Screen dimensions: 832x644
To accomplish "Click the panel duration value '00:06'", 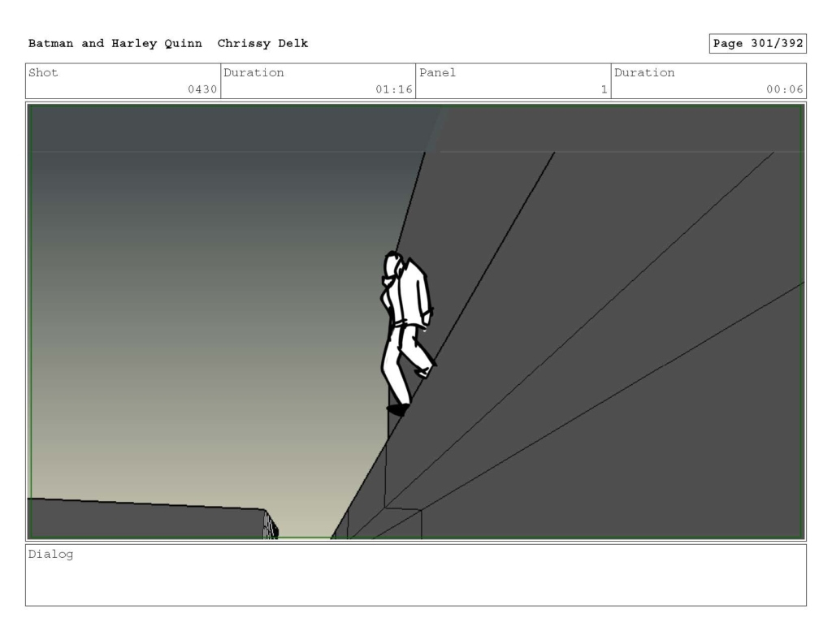I will pyautogui.click(x=784, y=89).
